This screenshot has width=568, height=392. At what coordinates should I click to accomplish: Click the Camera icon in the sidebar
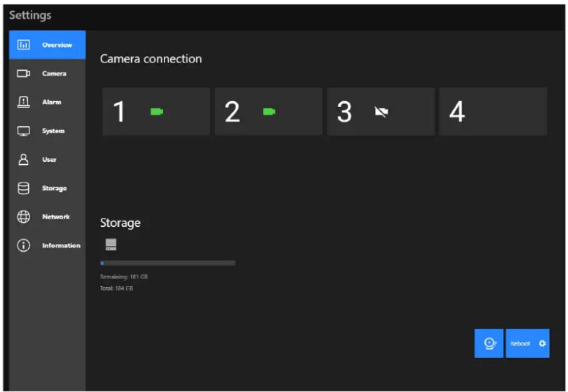coord(24,73)
